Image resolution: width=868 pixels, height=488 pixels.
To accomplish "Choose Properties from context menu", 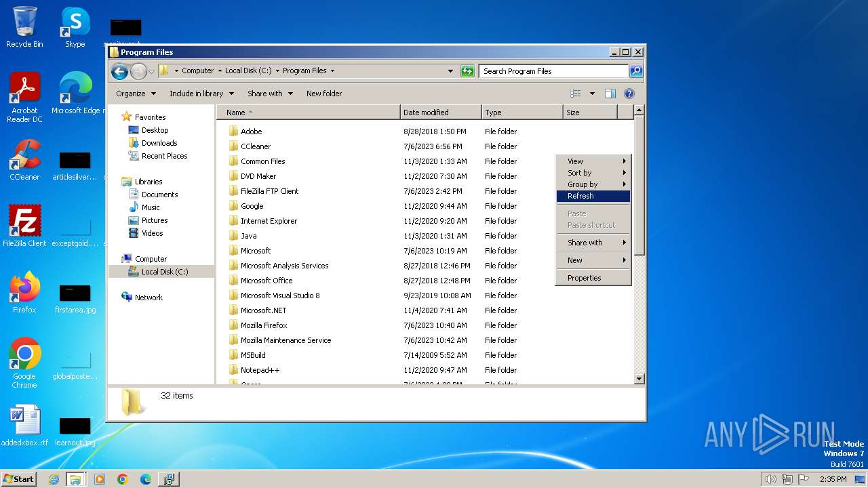I will point(593,278).
